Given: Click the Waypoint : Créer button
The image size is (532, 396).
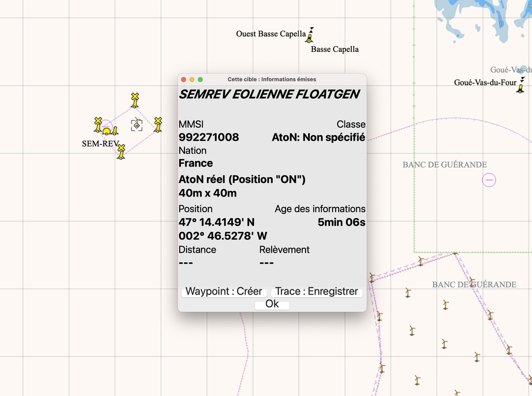Looking at the screenshot, I should point(224,292).
